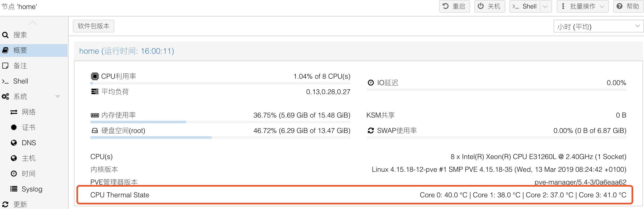Click the Syslog list icon
Viewport: 644px width, 209px height.
click(x=14, y=189)
